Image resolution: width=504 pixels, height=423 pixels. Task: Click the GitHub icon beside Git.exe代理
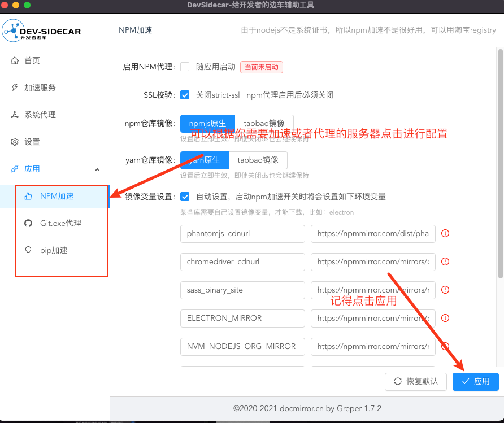pyautogui.click(x=28, y=223)
